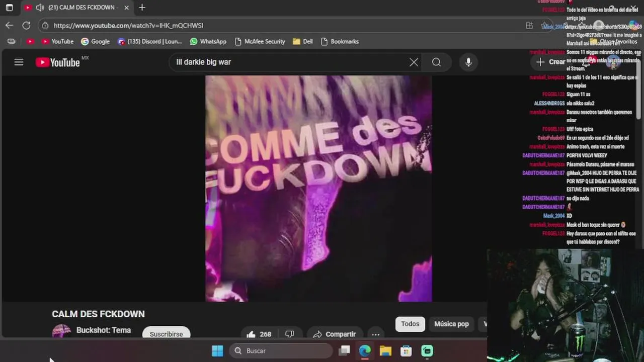Like the video showing 268 likes
This screenshot has height=362, width=644.
[259, 334]
